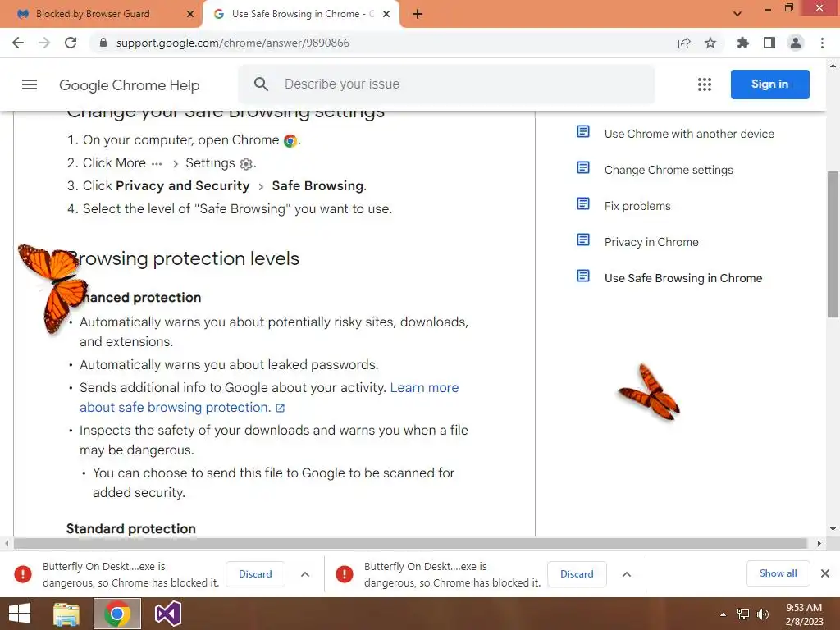Reload the current page
This screenshot has height=630, width=840.
[x=71, y=43]
